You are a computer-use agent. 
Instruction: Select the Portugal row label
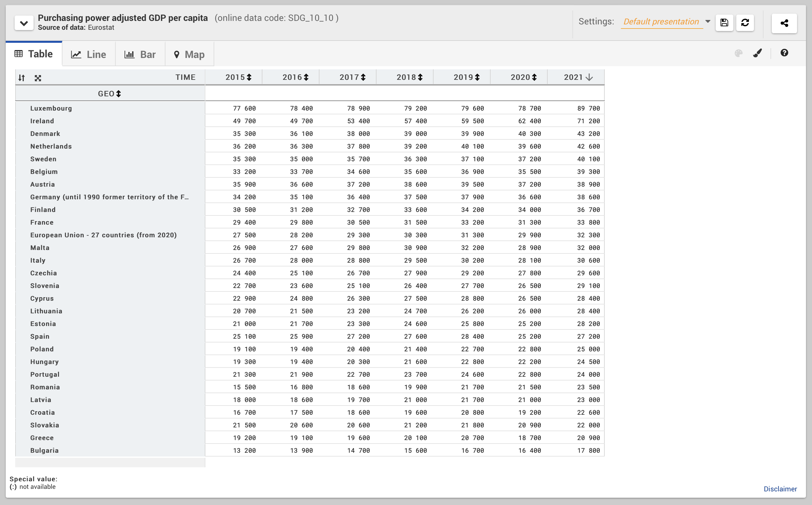coord(45,375)
